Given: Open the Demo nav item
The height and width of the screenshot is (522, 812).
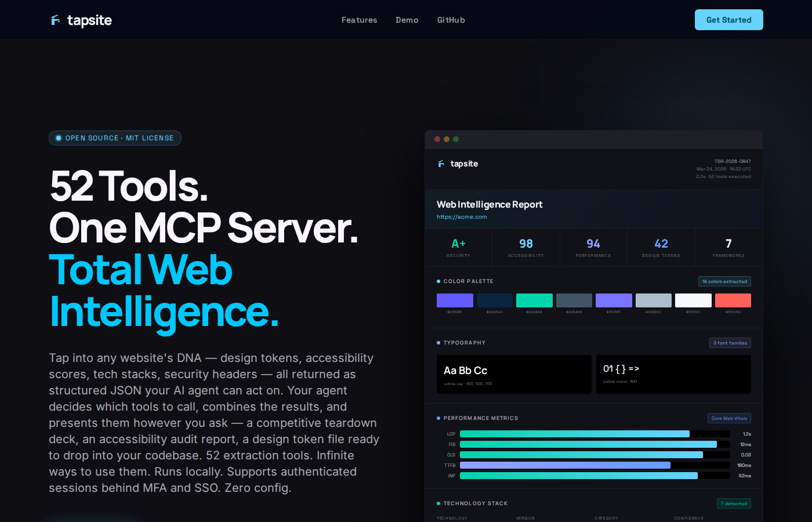Looking at the screenshot, I should coord(407,20).
